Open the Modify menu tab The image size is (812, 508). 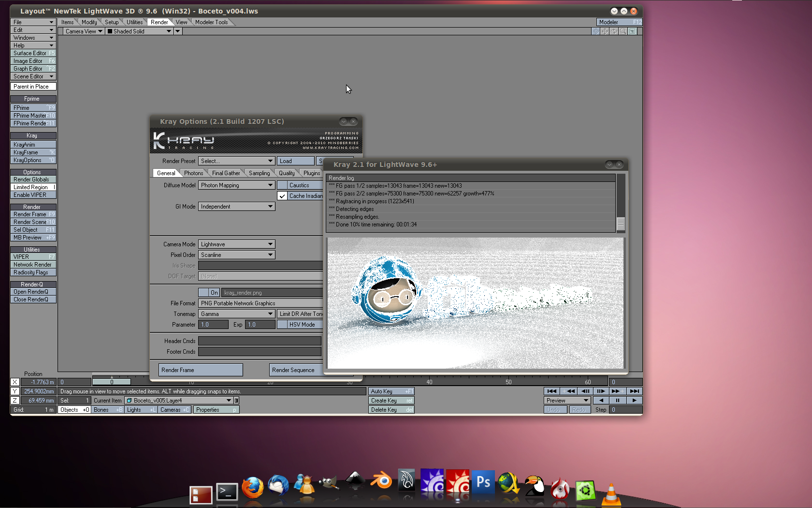tap(89, 22)
